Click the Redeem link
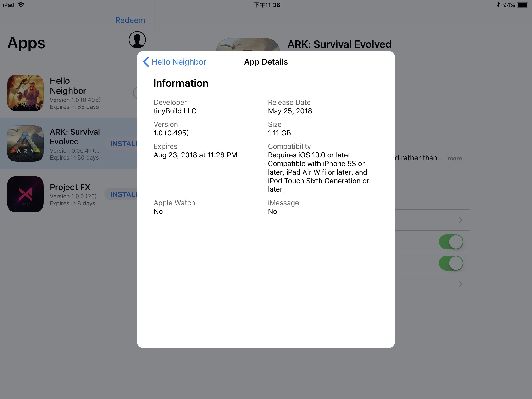This screenshot has height=399, width=532. coord(130,20)
